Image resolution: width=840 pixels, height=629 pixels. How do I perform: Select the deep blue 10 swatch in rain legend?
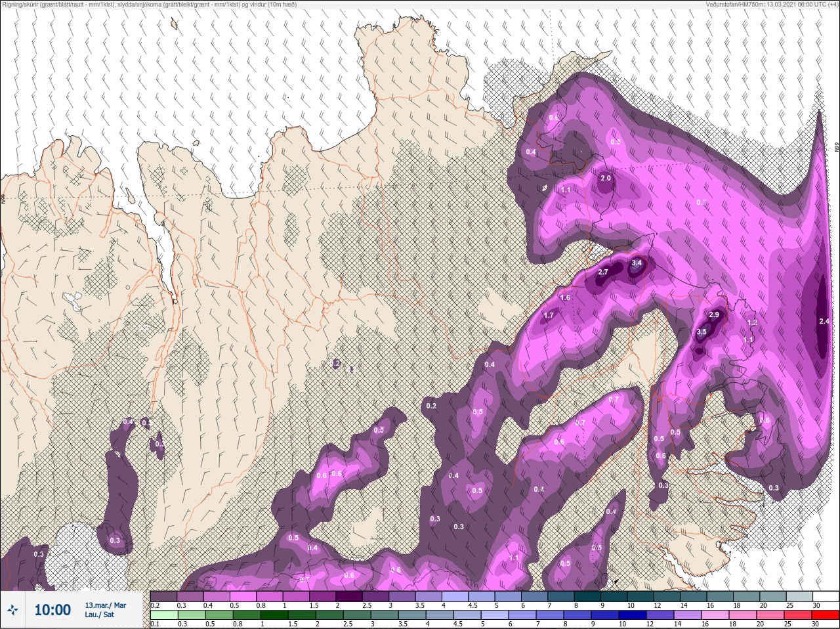(633, 615)
